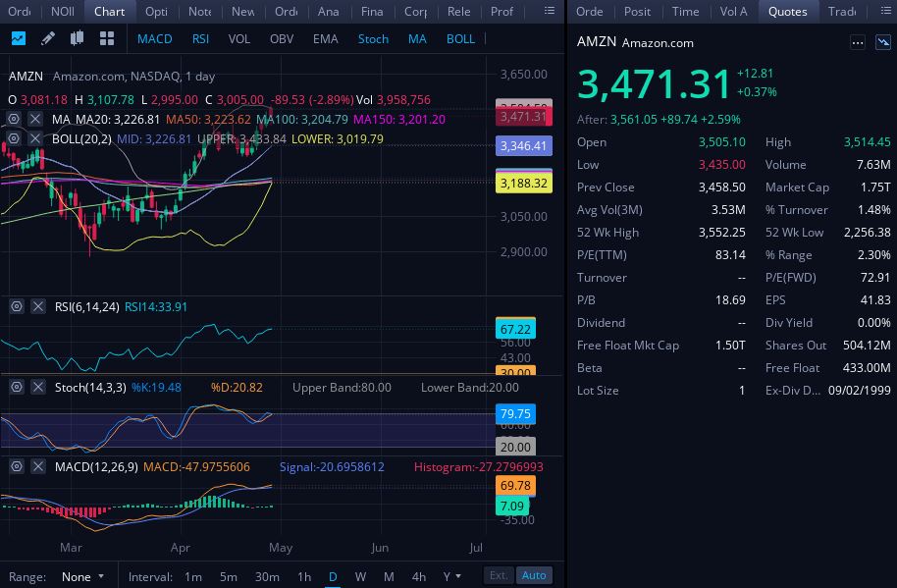Remove the MA indicator
This screenshot has width=897, height=588.
[x=35, y=119]
